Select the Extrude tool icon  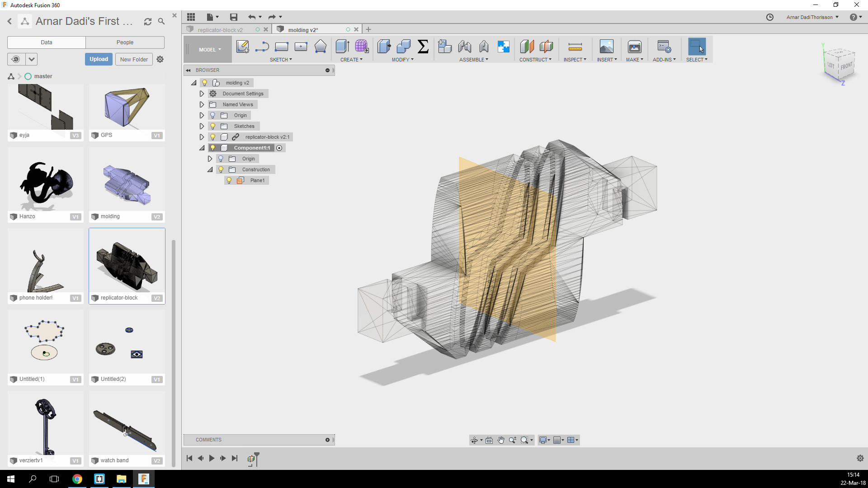[x=342, y=47]
